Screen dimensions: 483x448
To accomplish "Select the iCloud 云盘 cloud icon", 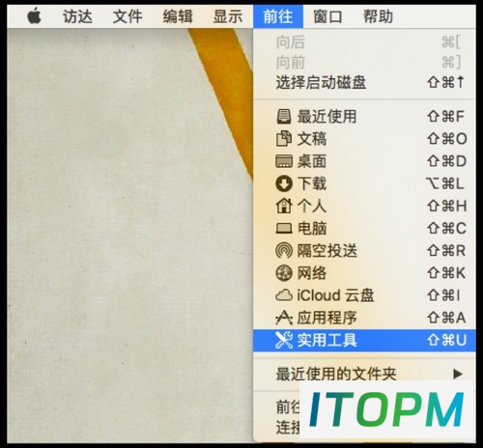I will 284,295.
